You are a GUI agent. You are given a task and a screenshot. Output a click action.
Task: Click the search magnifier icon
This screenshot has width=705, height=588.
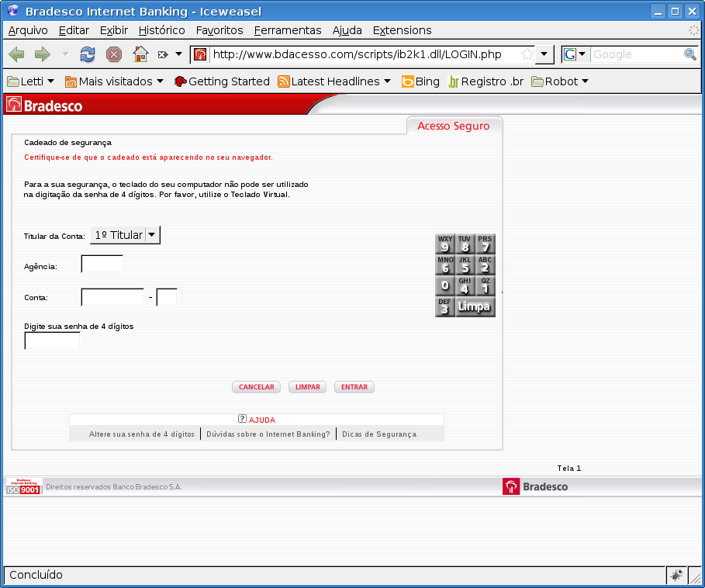tap(689, 54)
